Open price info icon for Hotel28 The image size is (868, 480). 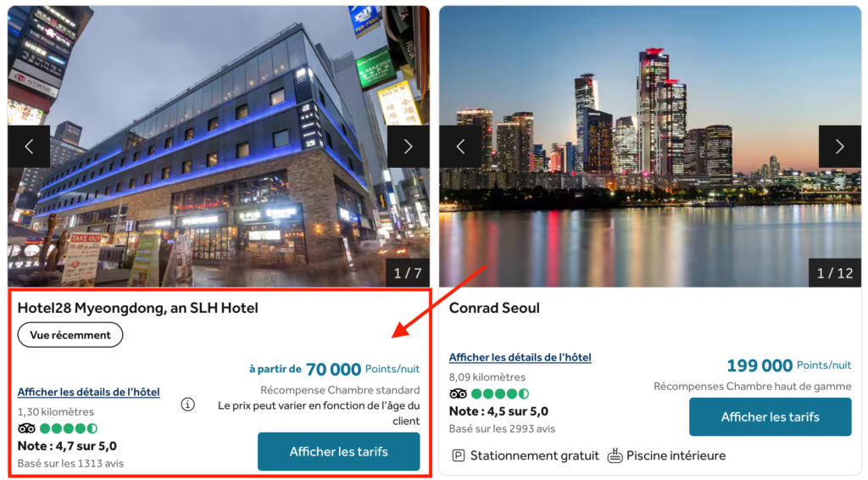(187, 405)
